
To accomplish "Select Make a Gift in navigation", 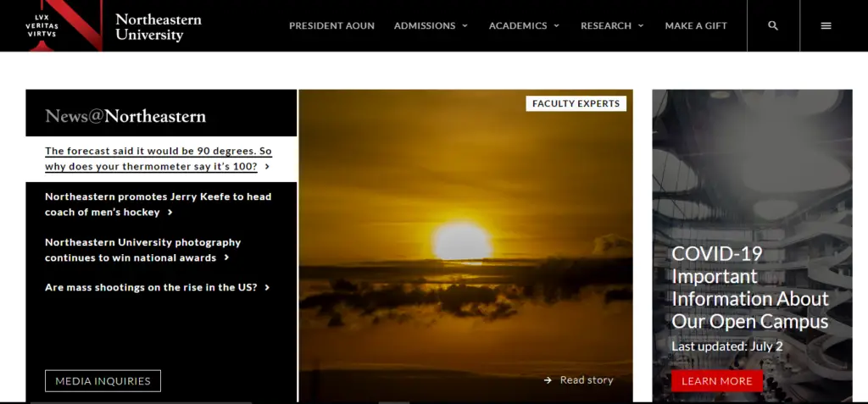I will point(696,25).
